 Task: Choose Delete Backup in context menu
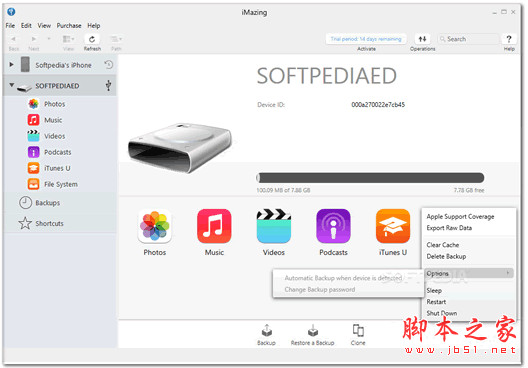click(x=446, y=256)
